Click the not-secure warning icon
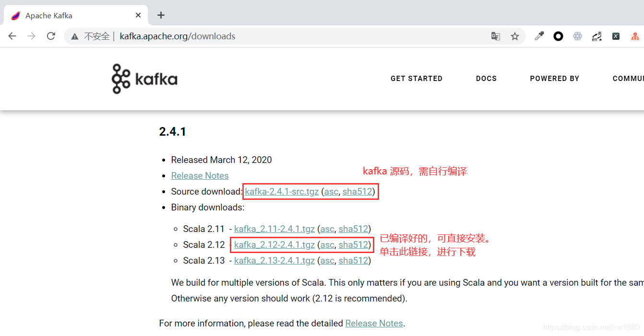The width and height of the screenshot is (644, 336). pos(74,36)
